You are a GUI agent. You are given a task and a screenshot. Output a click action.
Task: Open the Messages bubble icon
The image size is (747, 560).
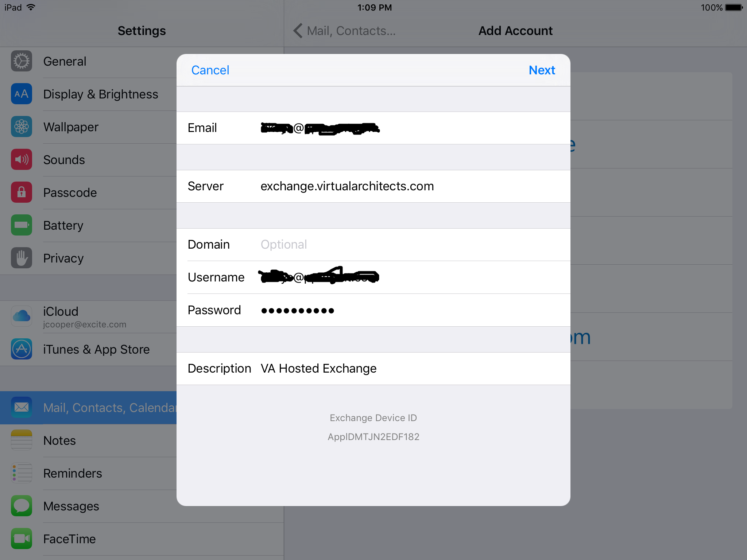click(22, 506)
